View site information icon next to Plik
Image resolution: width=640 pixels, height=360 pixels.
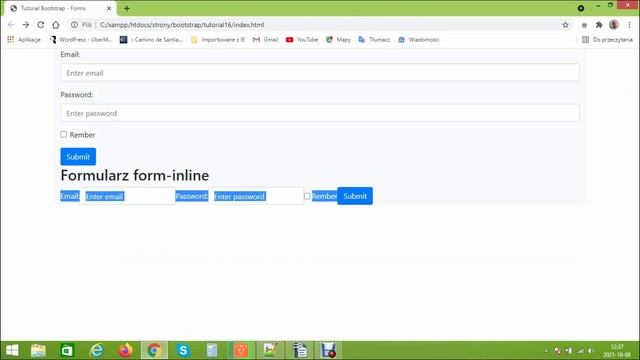click(x=74, y=25)
